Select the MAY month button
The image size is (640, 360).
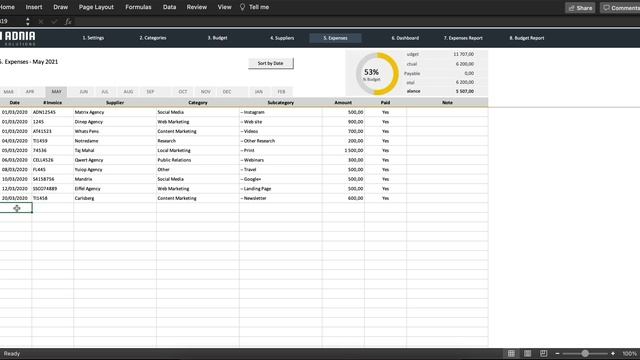pos(56,92)
